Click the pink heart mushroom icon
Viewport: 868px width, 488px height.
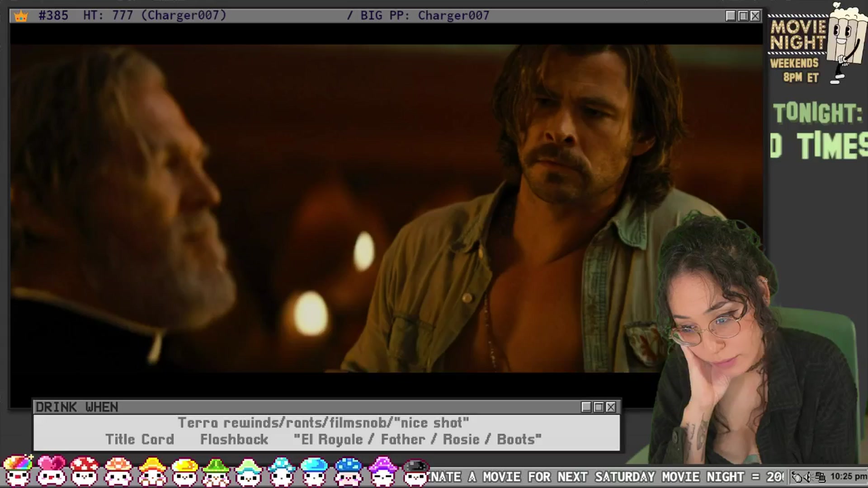pos(51,471)
